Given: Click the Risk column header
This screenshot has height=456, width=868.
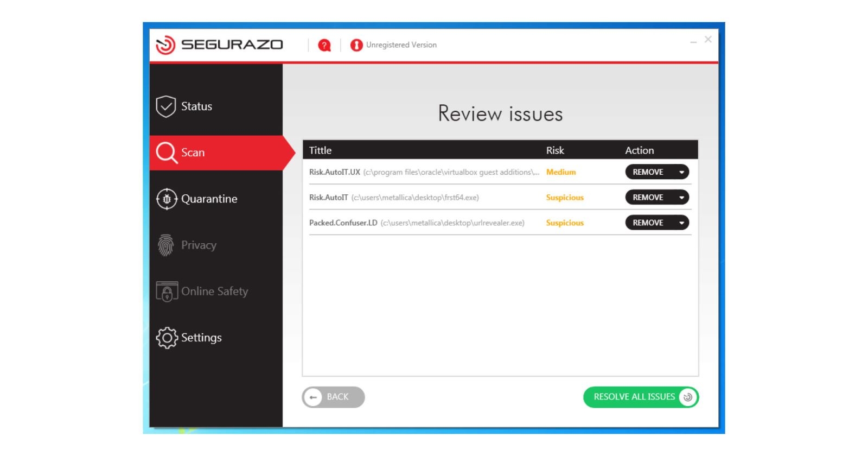Looking at the screenshot, I should click(x=555, y=150).
